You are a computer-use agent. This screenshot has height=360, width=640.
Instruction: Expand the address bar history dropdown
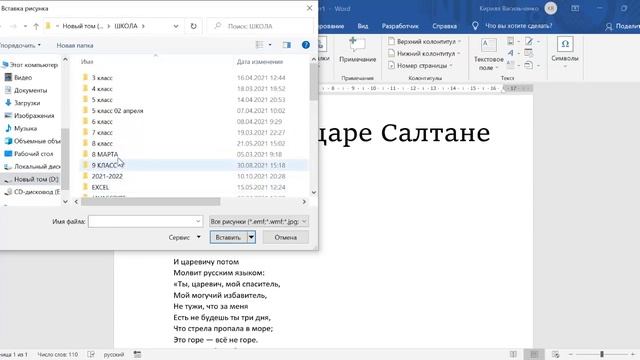(176, 26)
